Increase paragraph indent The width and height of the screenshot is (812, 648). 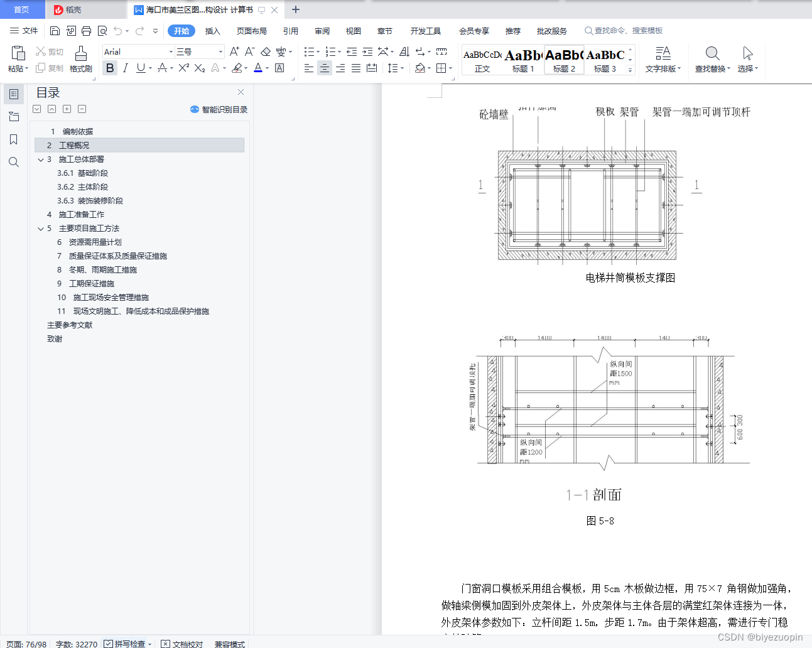367,51
